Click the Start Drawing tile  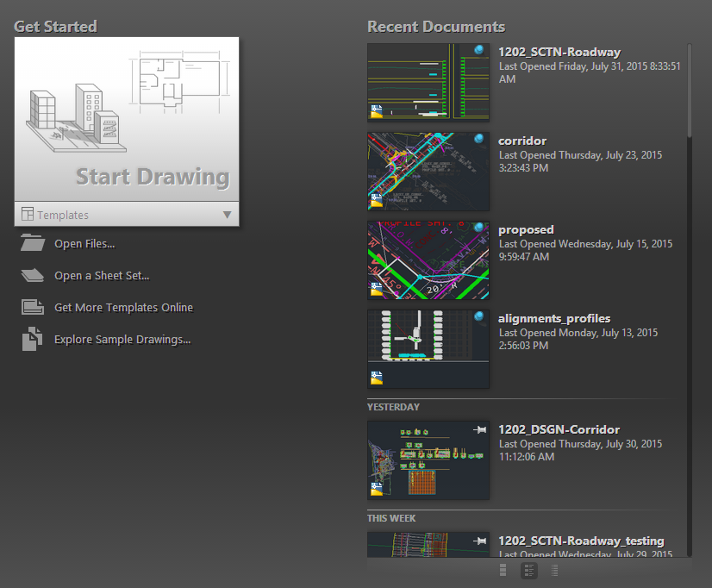pos(127,120)
